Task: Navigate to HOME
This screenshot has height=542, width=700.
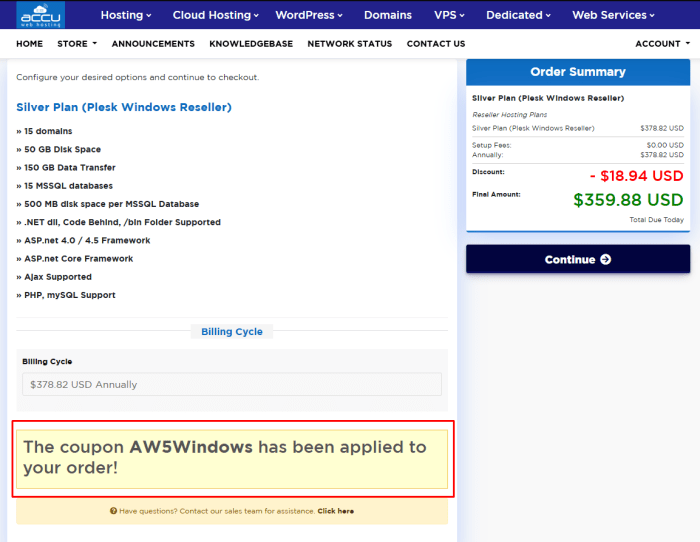Action: [x=29, y=44]
